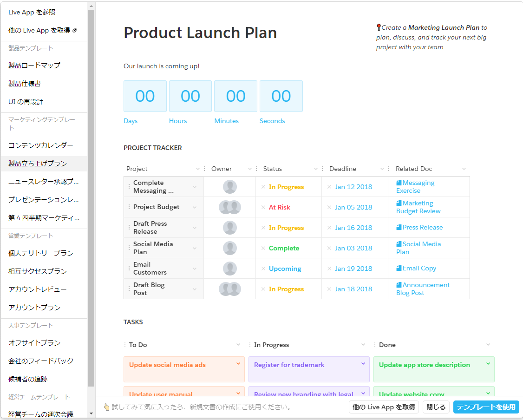The image size is (523, 420).
Task: Click the owner avatar for Complete Messaging row
Action: click(229, 187)
